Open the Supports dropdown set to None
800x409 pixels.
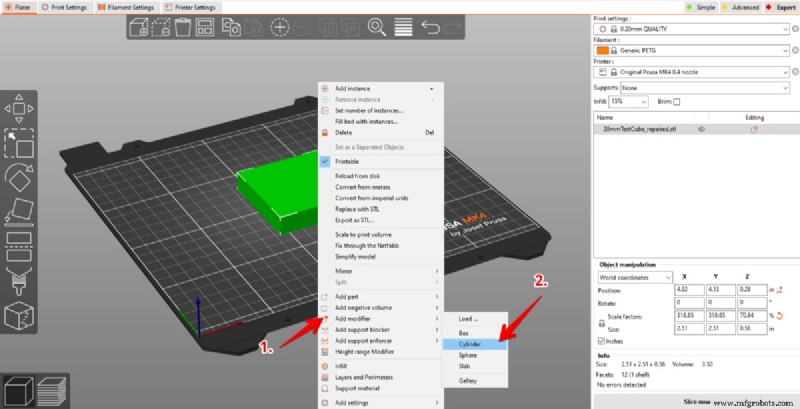point(705,88)
